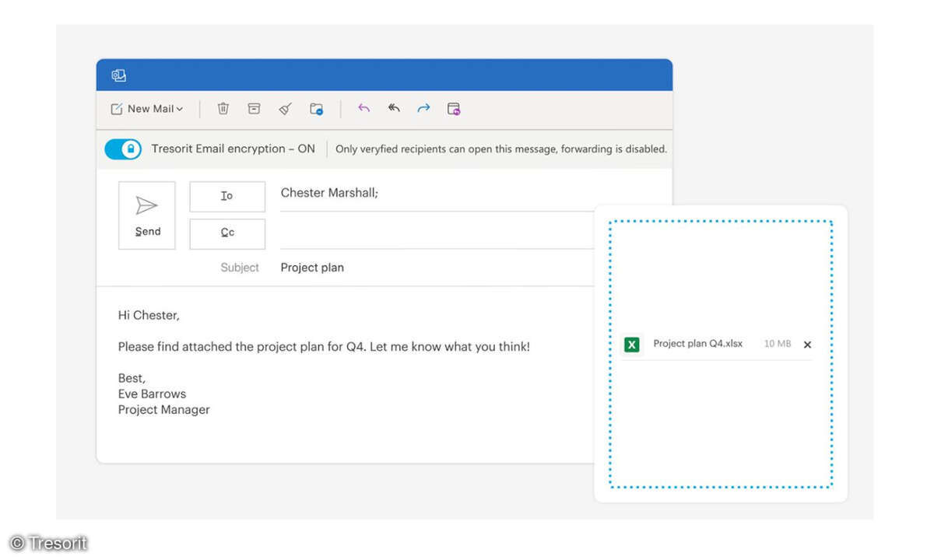Click the signature name Eve Barrows

click(x=152, y=394)
